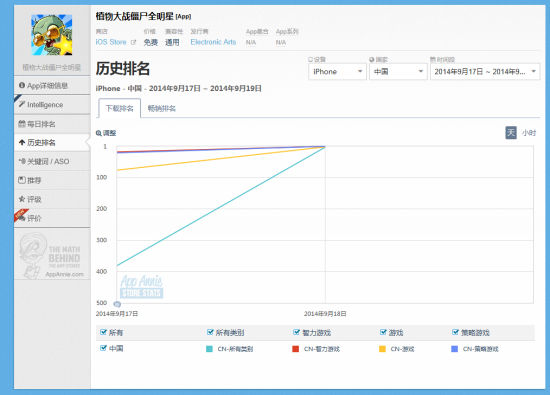Open the Electronic Arts publisher link

(x=213, y=42)
